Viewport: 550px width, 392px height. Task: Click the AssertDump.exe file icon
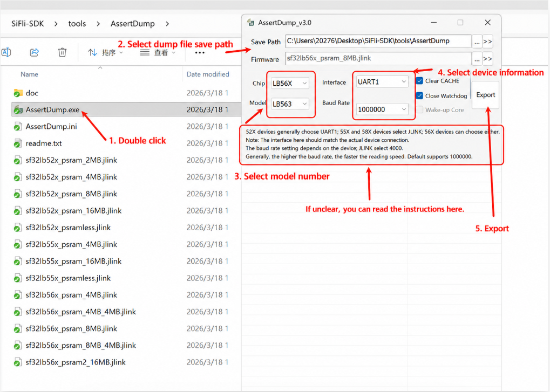pos(18,109)
